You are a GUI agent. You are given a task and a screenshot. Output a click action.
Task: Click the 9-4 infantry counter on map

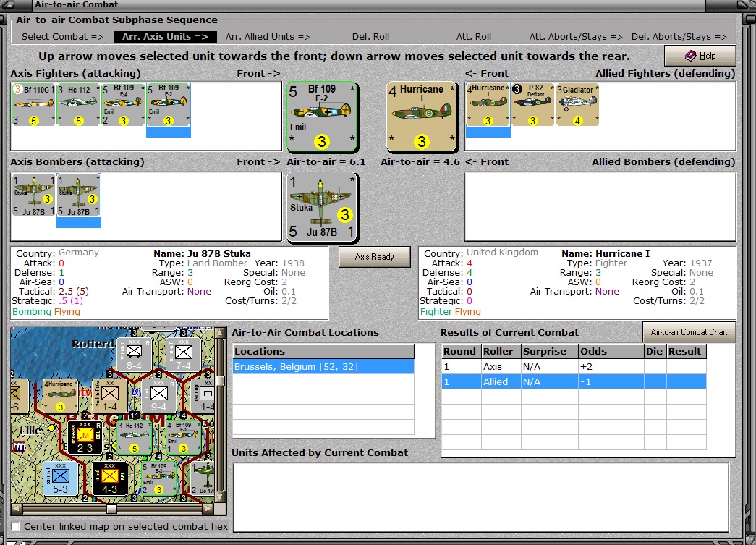[158, 395]
